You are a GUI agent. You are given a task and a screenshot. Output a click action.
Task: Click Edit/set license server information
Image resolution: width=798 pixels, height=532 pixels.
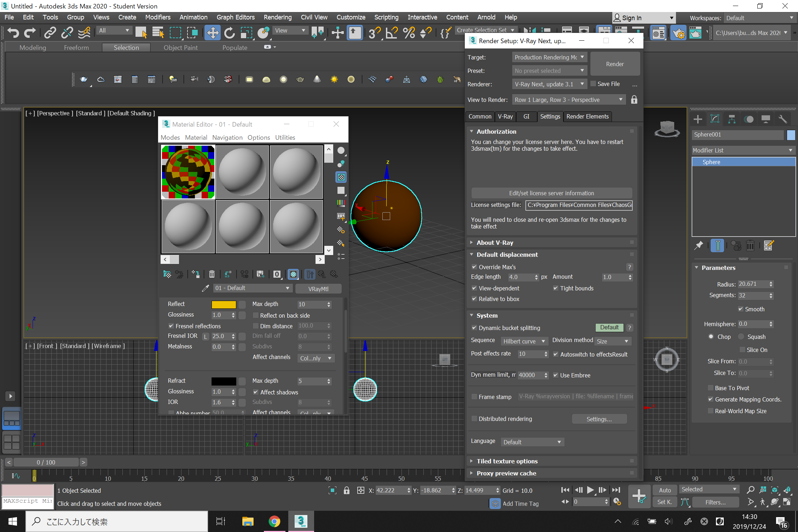click(551, 193)
